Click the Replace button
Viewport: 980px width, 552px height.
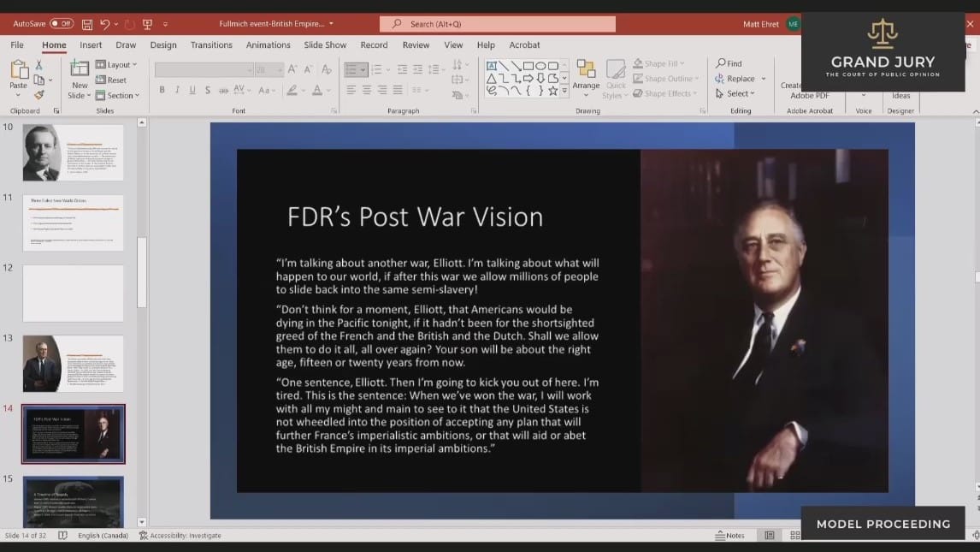[740, 79]
